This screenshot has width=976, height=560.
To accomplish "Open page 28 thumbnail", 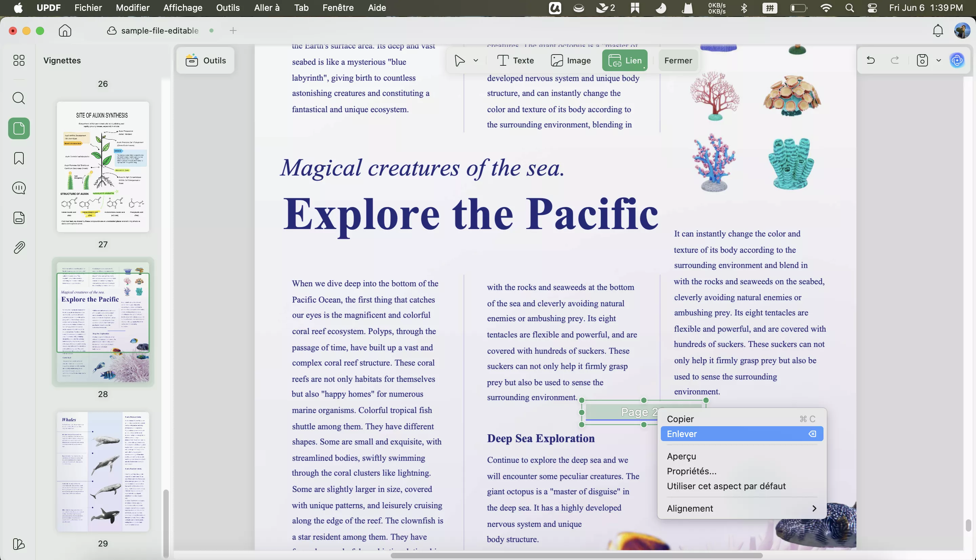I will (x=103, y=322).
